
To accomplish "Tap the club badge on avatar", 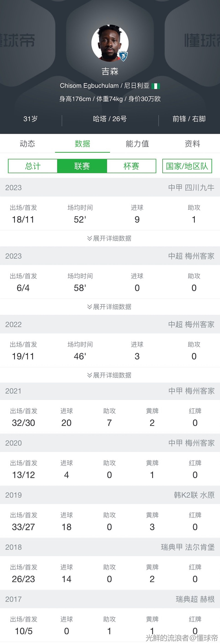I will [x=123, y=56].
